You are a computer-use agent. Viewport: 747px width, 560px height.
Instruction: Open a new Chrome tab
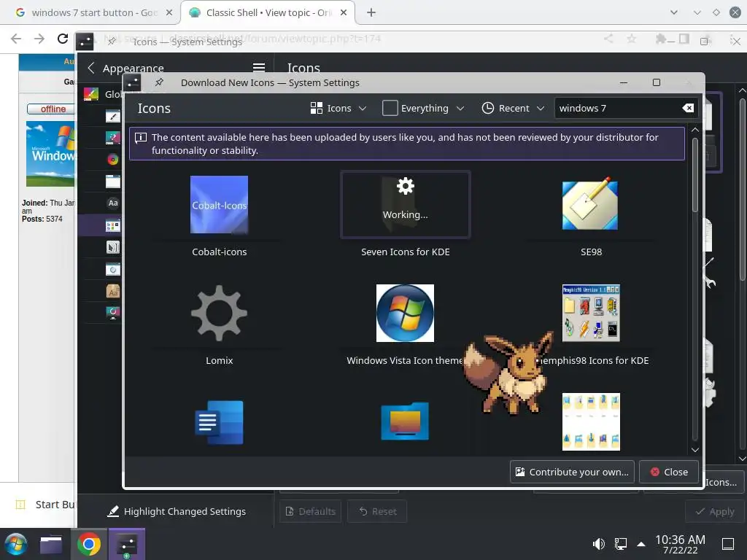371,13
